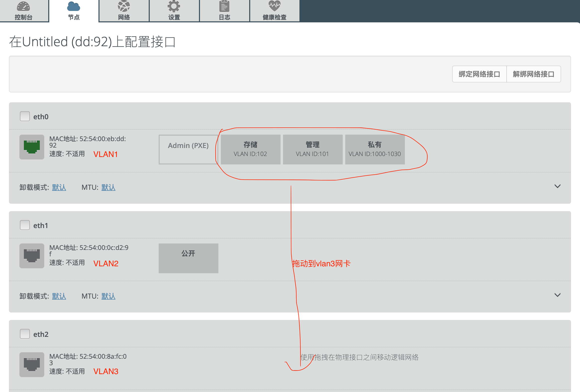This screenshot has width=580, height=392.
Task: Click the 解绑网络接口 unbond button
Action: (x=533, y=74)
